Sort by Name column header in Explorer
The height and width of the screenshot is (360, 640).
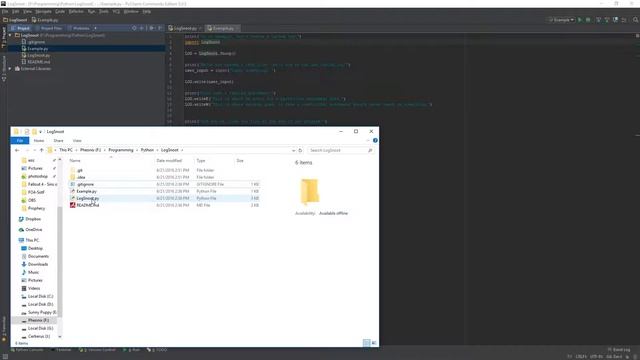click(75, 160)
